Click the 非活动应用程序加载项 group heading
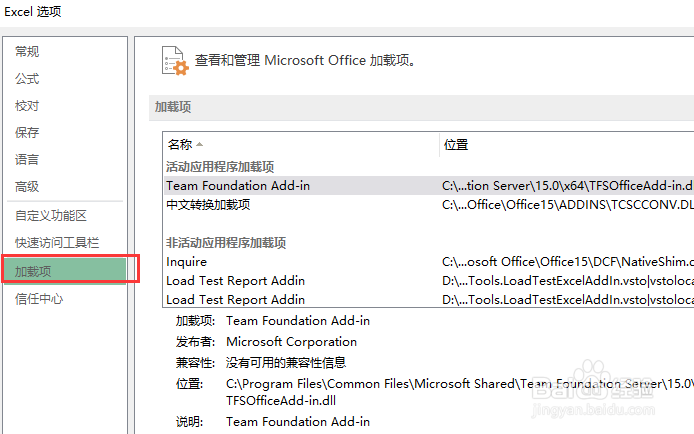The image size is (694, 434). pyautogui.click(x=226, y=242)
